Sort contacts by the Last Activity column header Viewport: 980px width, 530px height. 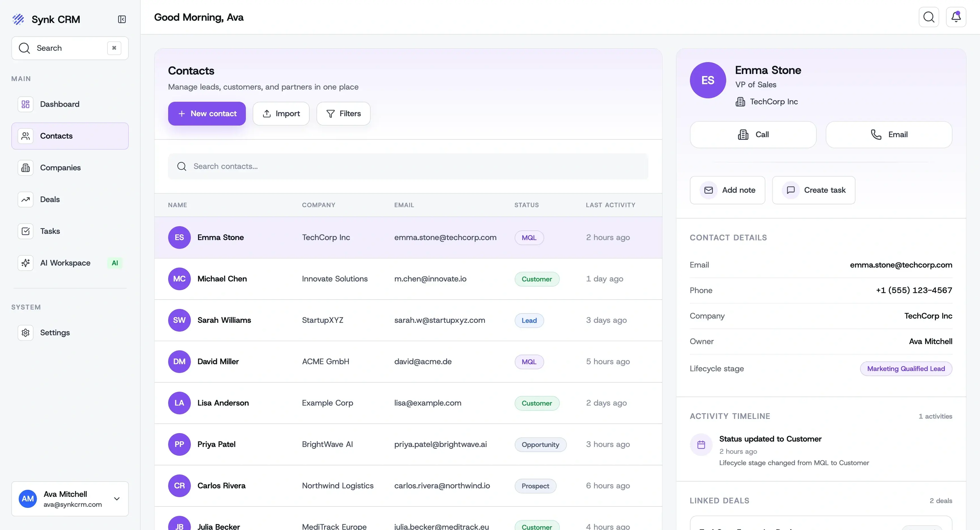[x=610, y=205]
